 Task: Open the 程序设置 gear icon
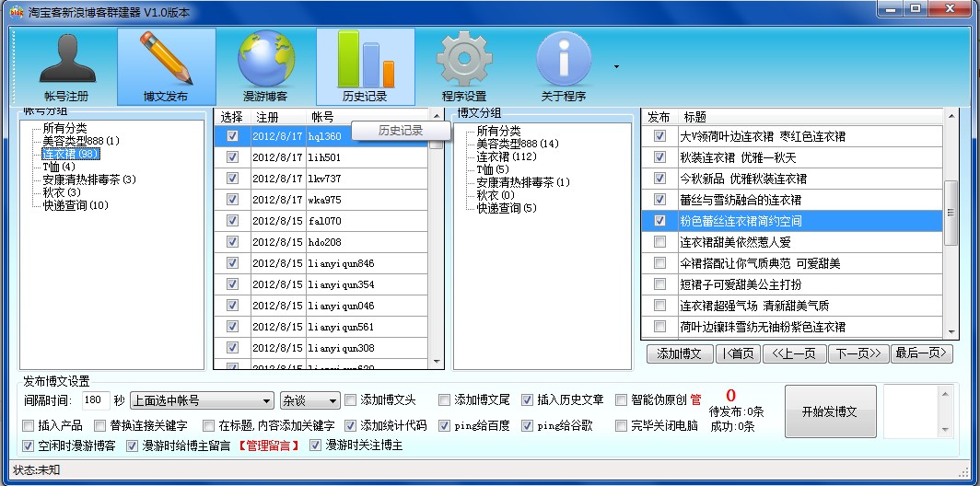[x=464, y=67]
